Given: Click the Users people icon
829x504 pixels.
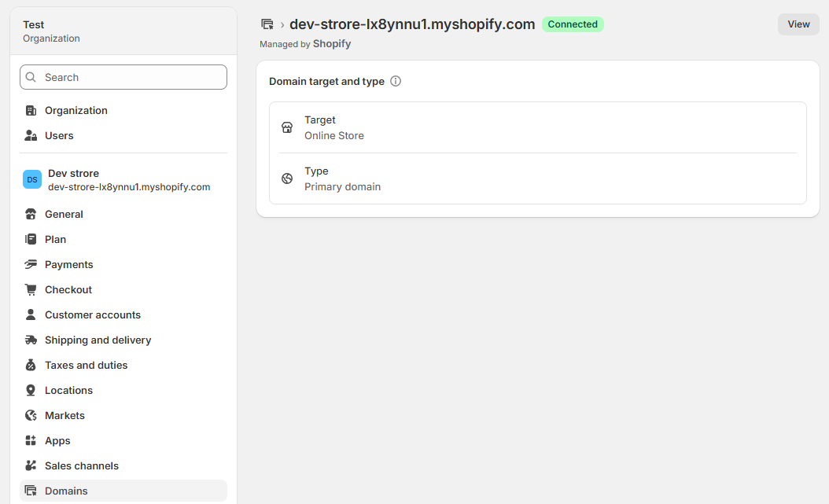Looking at the screenshot, I should (x=31, y=136).
